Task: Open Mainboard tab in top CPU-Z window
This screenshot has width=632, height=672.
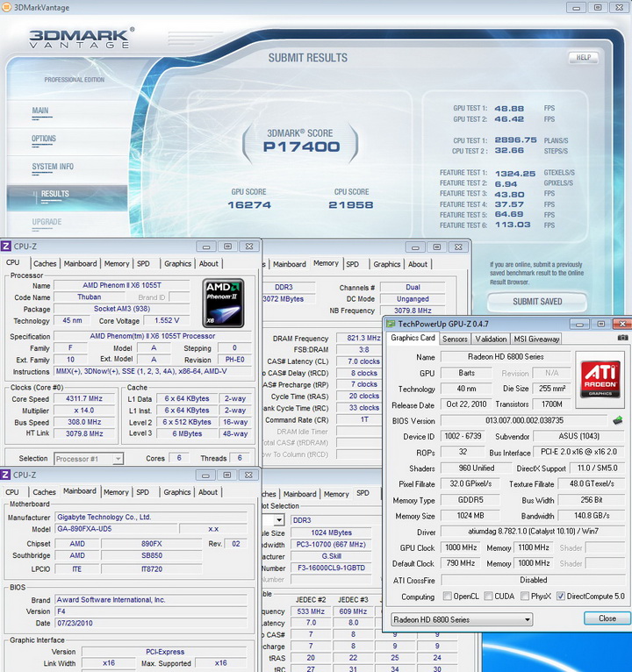Action: click(80, 263)
